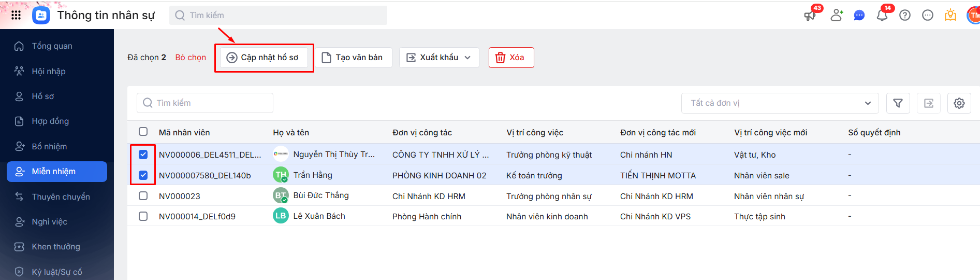Click the help question mark icon

[905, 16]
